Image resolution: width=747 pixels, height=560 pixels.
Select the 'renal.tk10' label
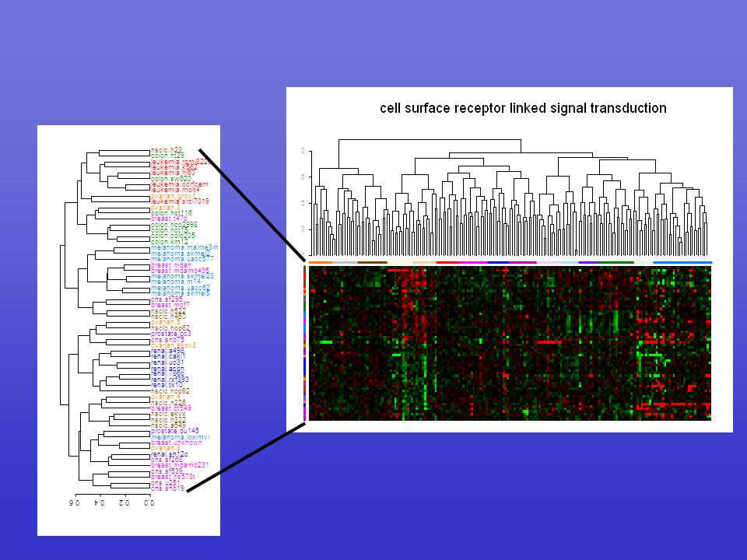(x=167, y=385)
